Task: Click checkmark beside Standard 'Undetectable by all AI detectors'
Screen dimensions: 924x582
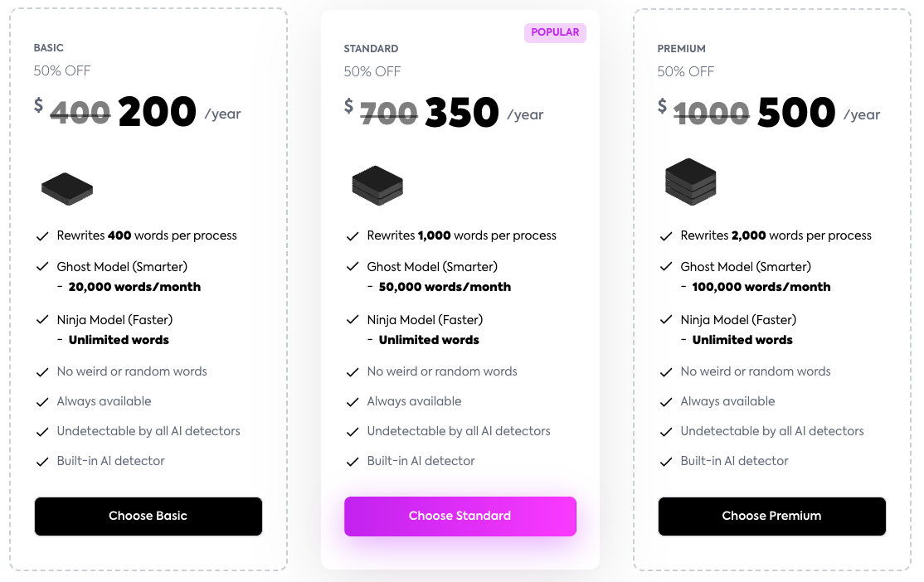Action: point(353,432)
